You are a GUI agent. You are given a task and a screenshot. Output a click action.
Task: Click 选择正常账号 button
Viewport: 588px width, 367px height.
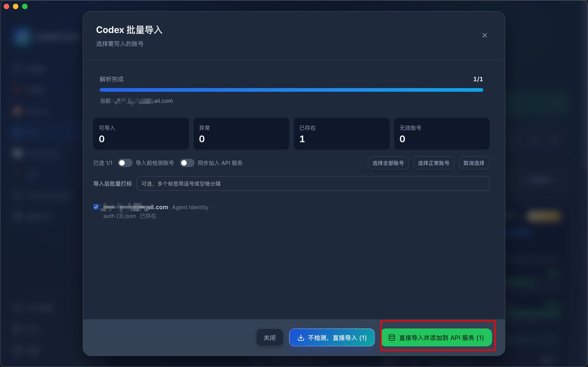coord(433,163)
